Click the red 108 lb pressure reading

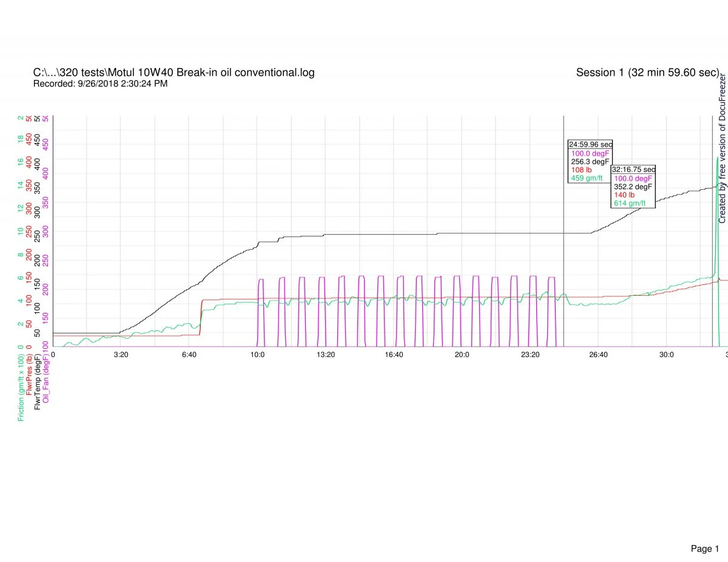(581, 170)
